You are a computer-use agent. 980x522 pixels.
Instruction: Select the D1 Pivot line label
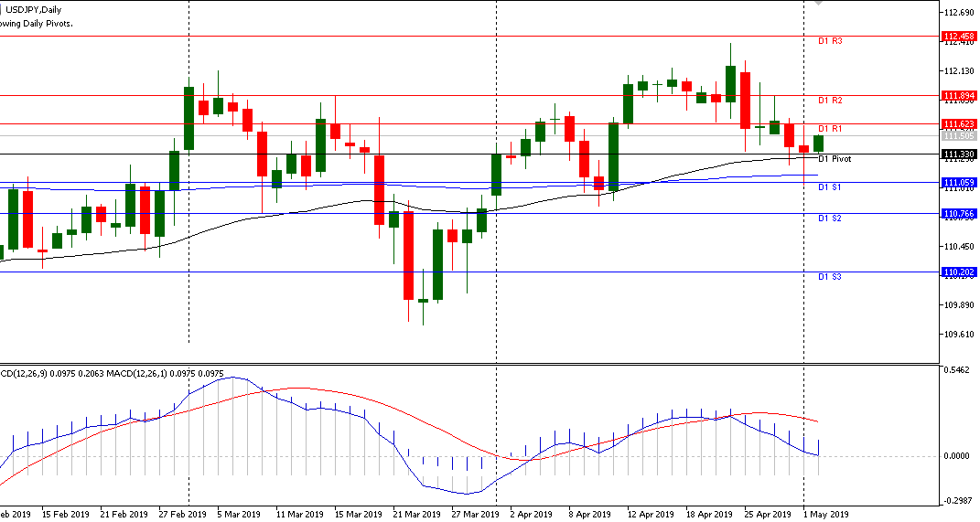835,159
